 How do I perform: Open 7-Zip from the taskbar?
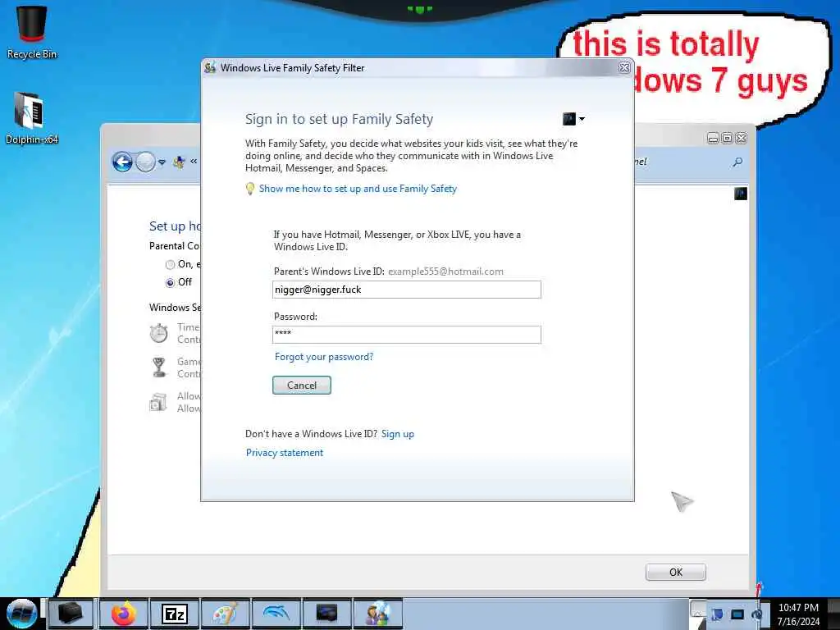pyautogui.click(x=175, y=614)
